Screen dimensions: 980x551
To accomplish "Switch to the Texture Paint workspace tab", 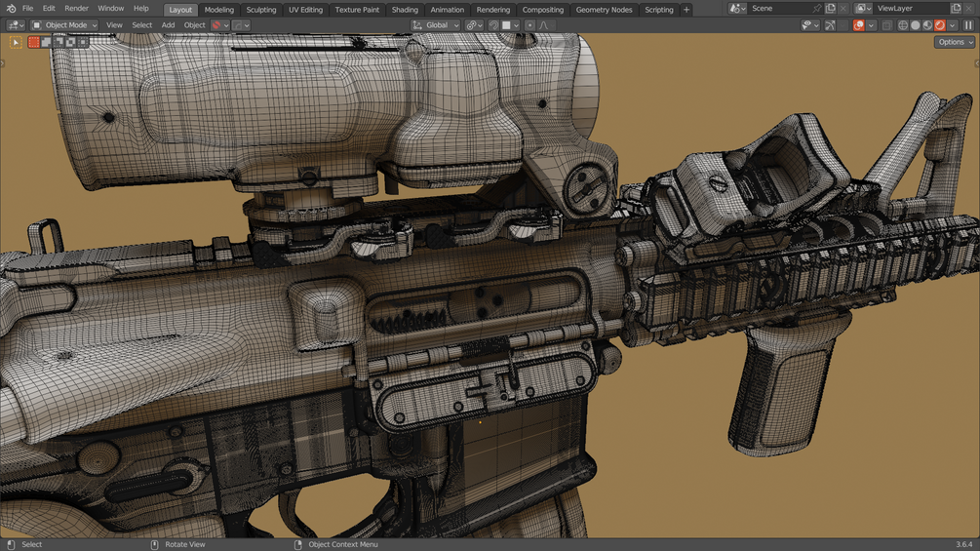I will [x=357, y=10].
